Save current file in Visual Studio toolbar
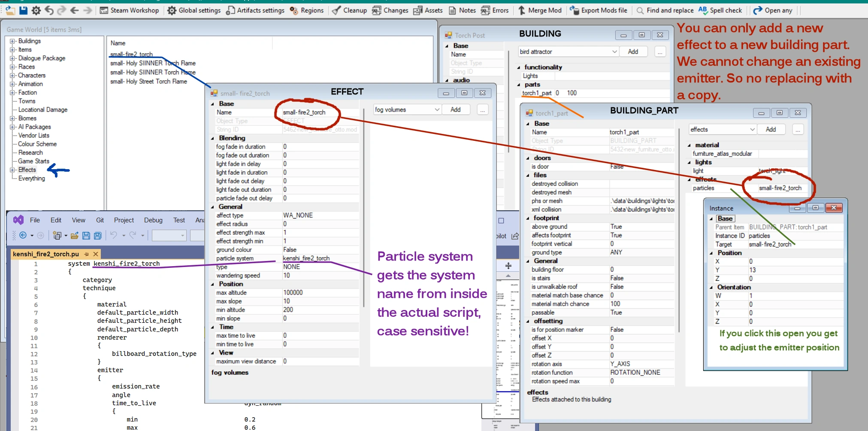Viewport: 868px width, 431px height. (86, 235)
